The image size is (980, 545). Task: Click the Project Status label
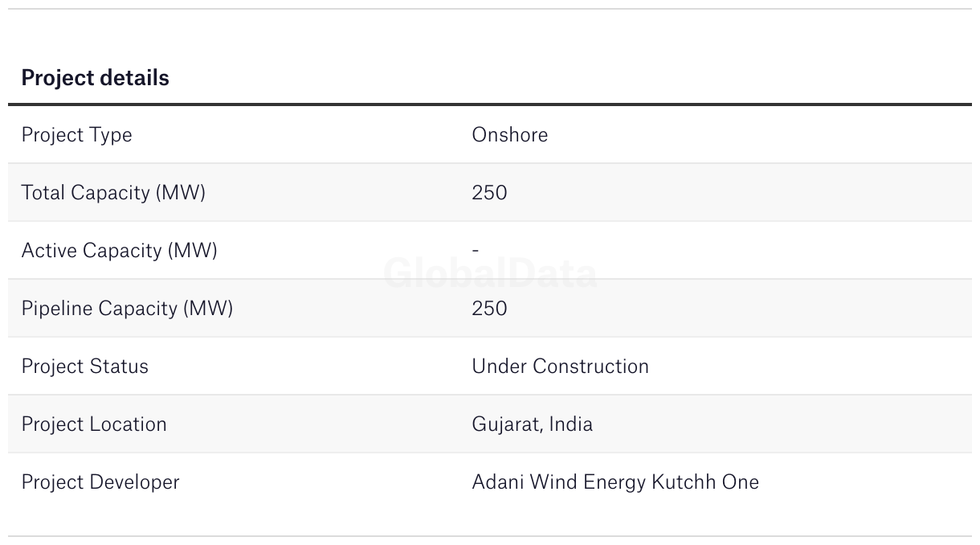click(84, 367)
